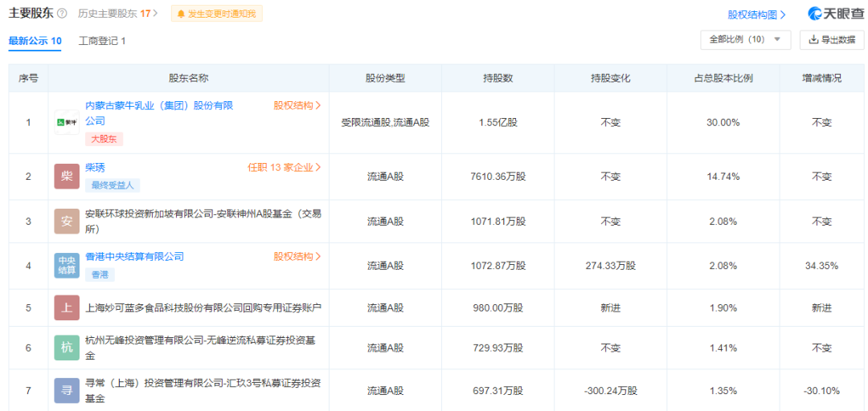Viewport: 868px width, 411px height.
Task: Open 股权结构 for 内蒙古蒙牛乳业
Action: (x=297, y=106)
